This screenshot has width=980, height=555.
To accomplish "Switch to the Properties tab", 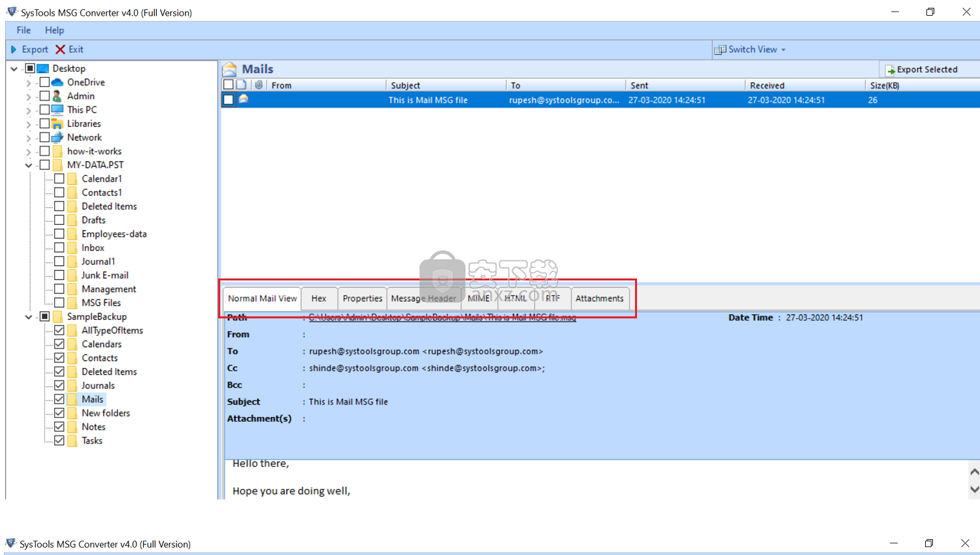I will (363, 298).
